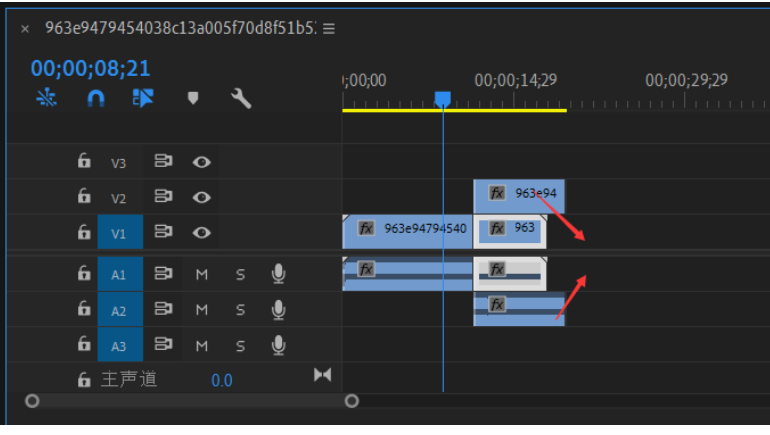Screen dimensions: 770x435
Task: Toggle sync lock for A3
Action: click(164, 344)
